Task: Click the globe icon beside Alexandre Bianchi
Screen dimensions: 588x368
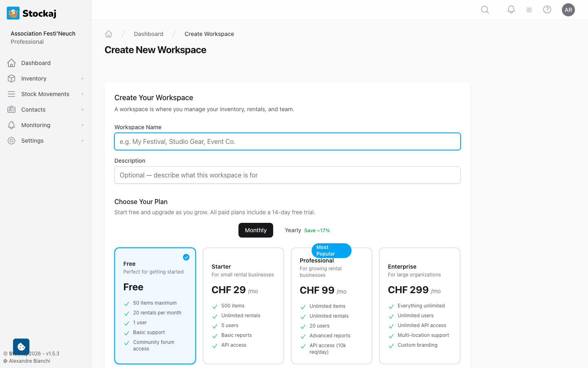Action: [x=5, y=361]
